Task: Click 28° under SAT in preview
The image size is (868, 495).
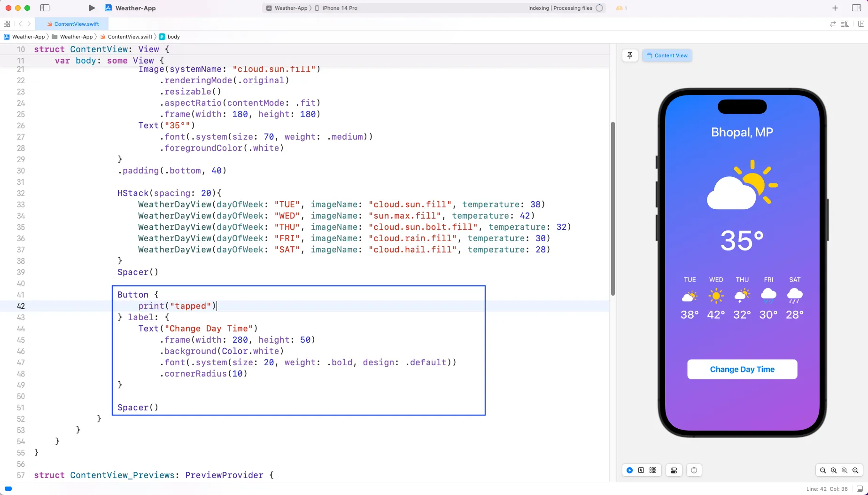Action: point(795,314)
